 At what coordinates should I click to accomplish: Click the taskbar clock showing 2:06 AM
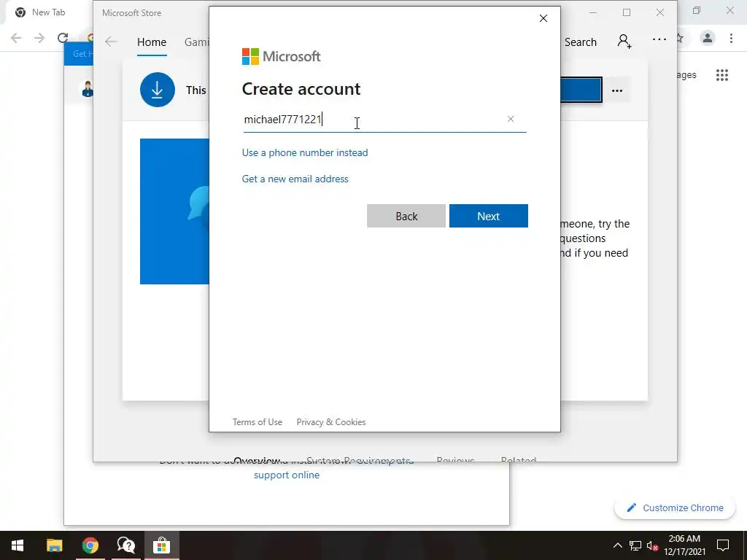pyautogui.click(x=684, y=545)
